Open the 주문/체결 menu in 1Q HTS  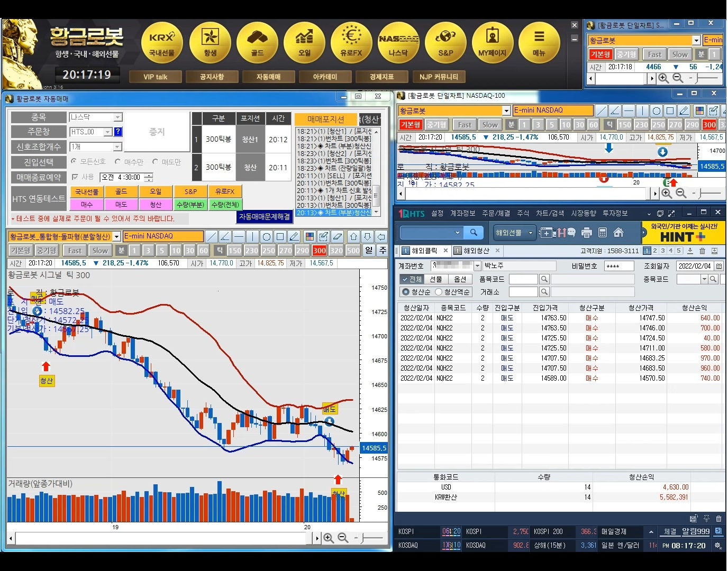pyautogui.click(x=496, y=213)
